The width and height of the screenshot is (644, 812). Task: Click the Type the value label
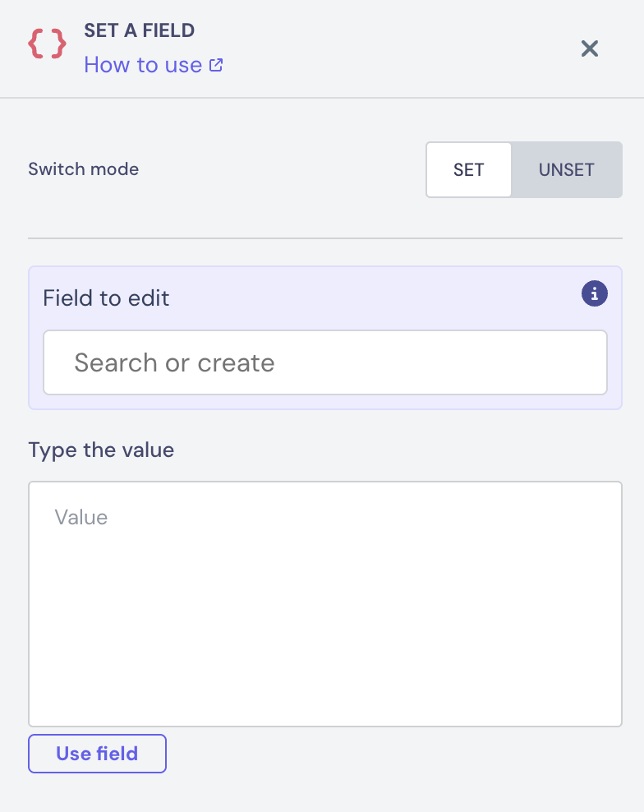click(101, 450)
